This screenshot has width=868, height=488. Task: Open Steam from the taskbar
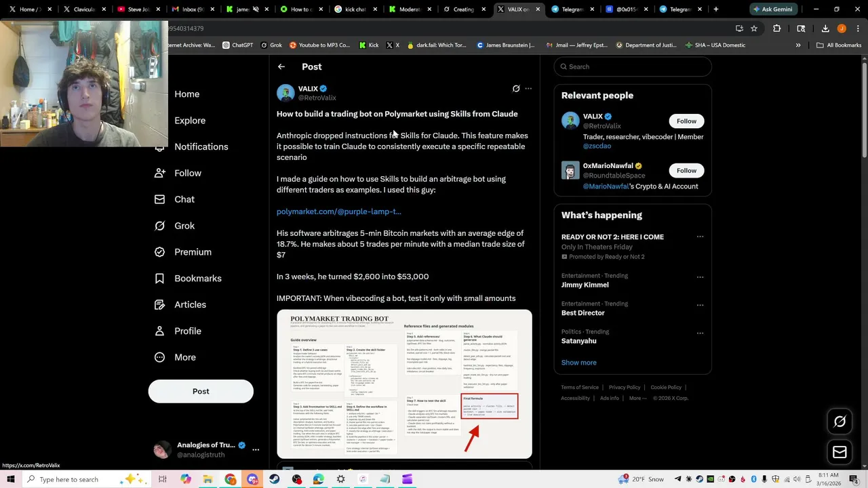[x=274, y=479]
